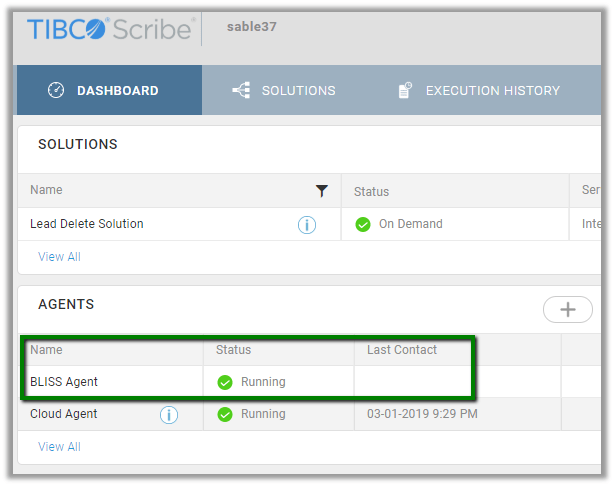This screenshot has width=614, height=486.
Task: Click Cloud Agent name
Action: coord(64,414)
